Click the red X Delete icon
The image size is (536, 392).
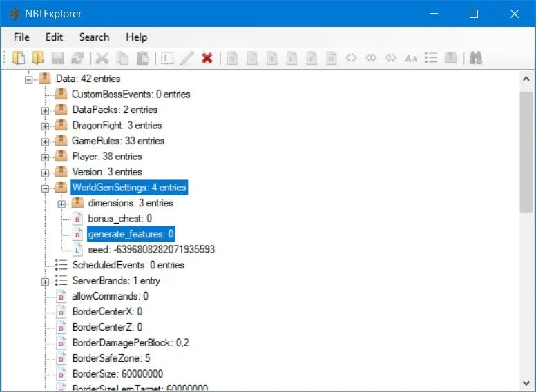pyautogui.click(x=207, y=58)
